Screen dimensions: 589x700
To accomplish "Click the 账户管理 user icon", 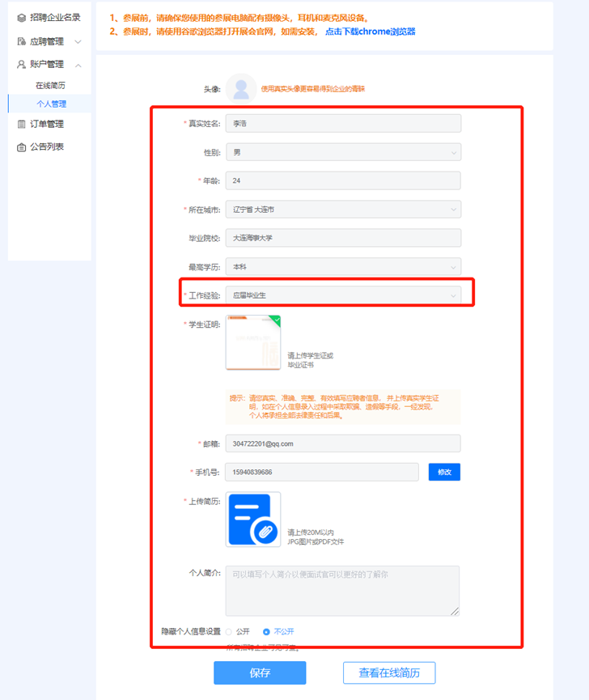I will pyautogui.click(x=21, y=64).
